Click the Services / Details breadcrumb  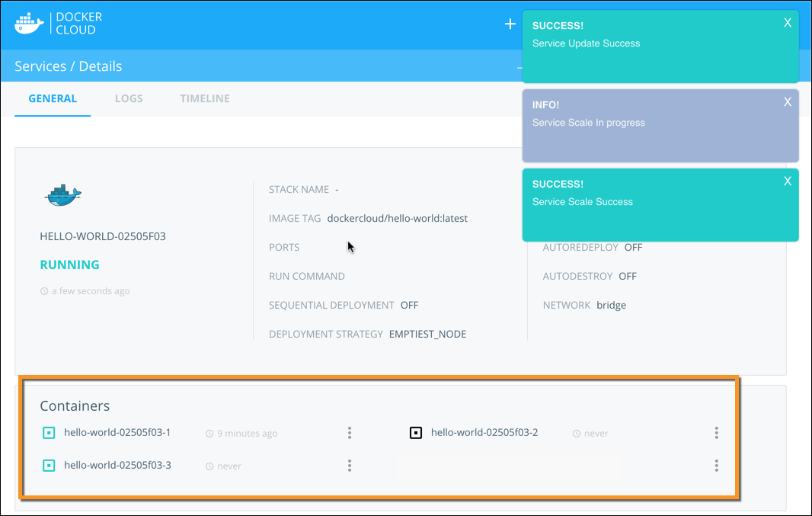(69, 66)
